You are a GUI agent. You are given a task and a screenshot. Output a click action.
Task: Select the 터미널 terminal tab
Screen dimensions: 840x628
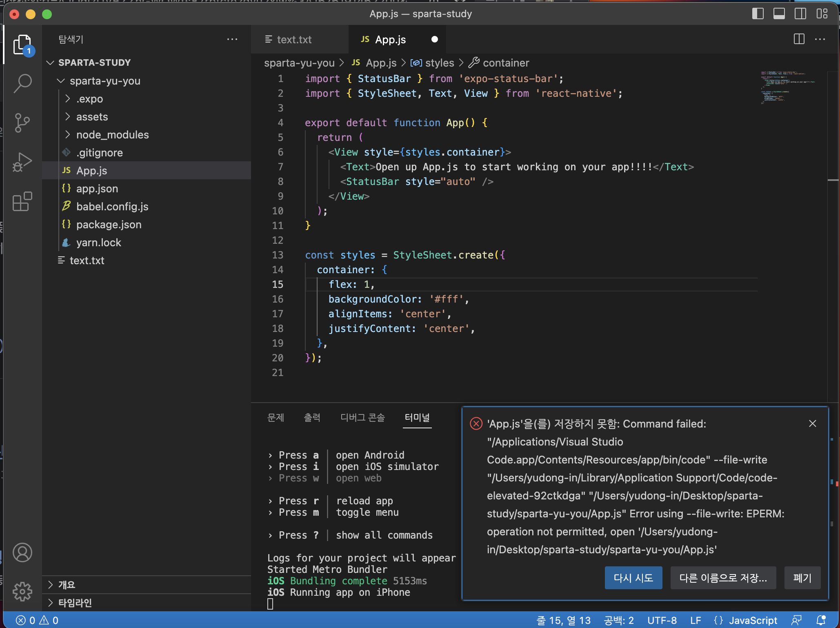pyautogui.click(x=417, y=418)
